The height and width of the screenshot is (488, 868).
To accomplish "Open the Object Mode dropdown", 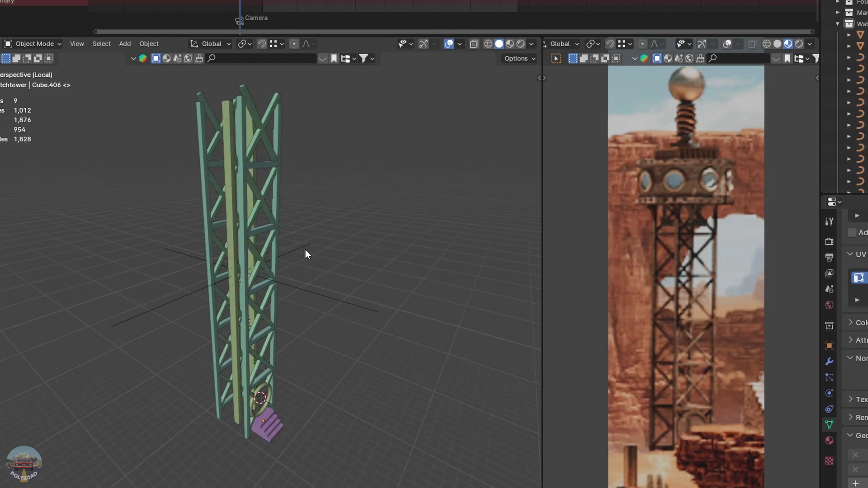I will click(33, 44).
